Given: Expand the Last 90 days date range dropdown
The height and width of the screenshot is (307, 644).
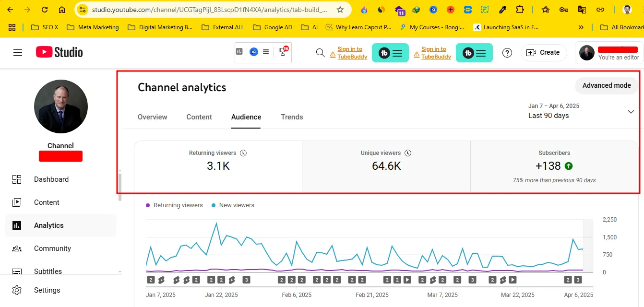Looking at the screenshot, I should (x=631, y=112).
